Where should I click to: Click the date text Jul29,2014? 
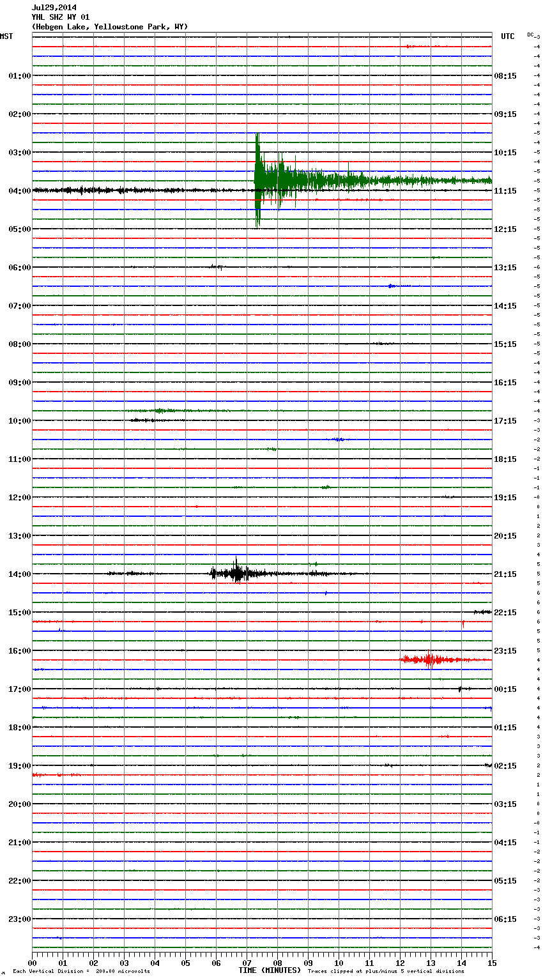(x=54, y=8)
